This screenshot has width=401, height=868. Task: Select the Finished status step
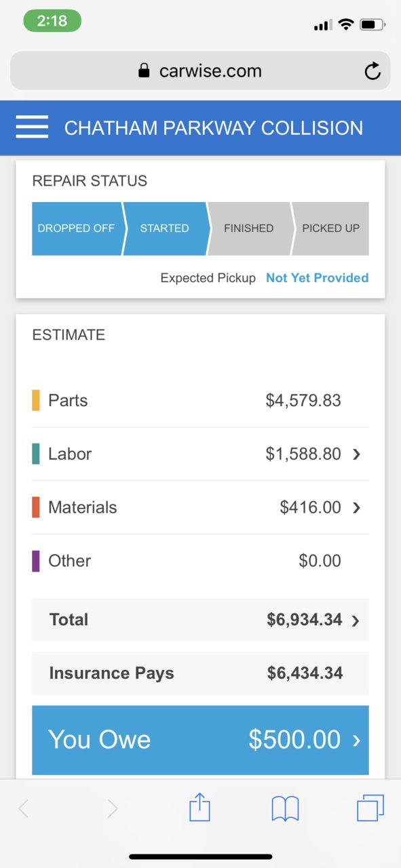249,229
